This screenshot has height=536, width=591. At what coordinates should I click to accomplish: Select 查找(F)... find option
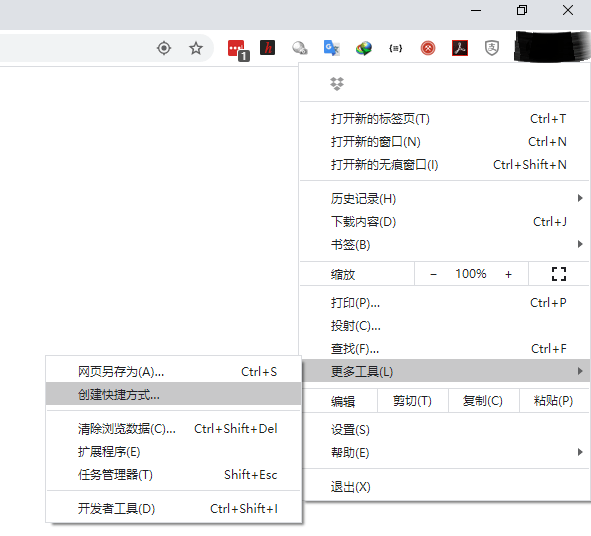[444, 349]
